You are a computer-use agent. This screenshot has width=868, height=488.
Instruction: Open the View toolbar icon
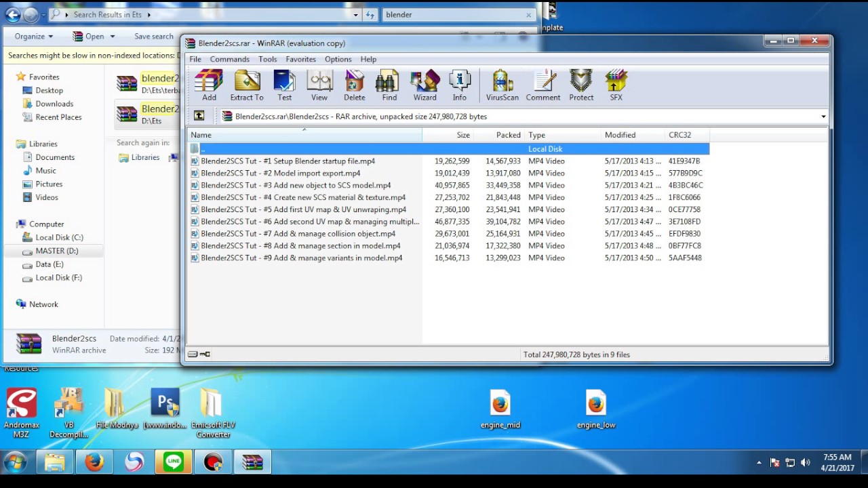(319, 85)
